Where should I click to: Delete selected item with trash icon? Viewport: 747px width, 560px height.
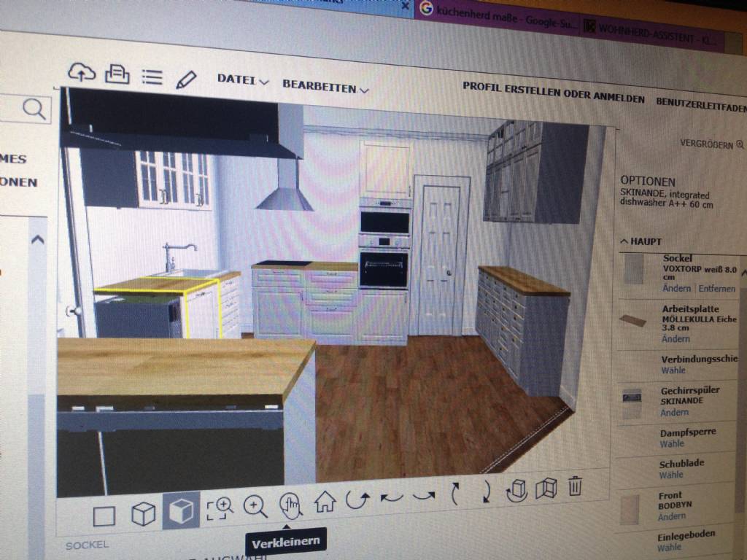575,486
